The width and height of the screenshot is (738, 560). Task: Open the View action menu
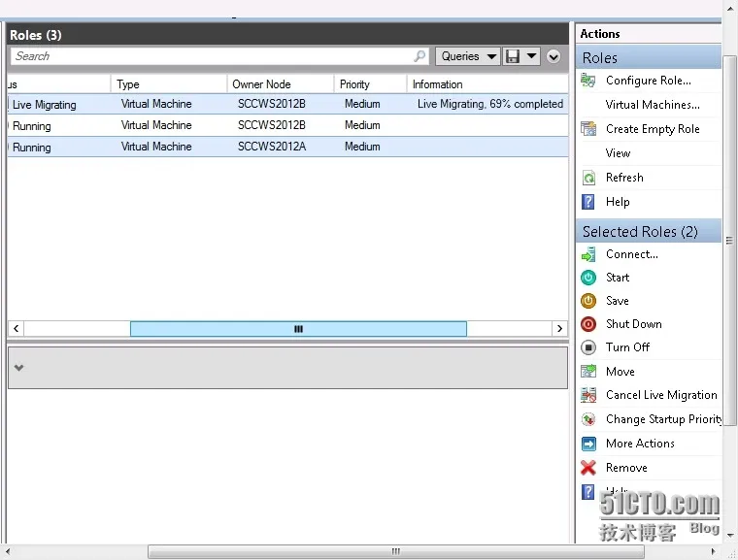click(618, 153)
